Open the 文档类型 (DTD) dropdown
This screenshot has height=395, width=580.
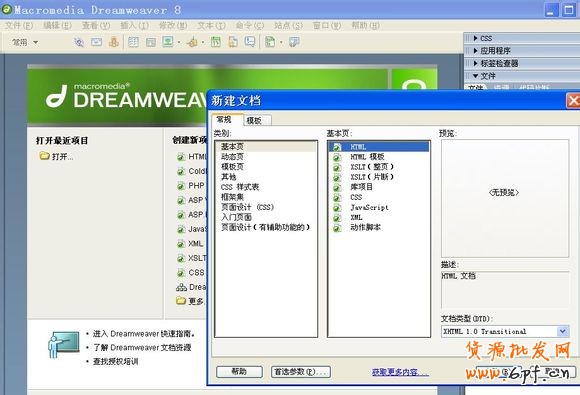point(562,331)
